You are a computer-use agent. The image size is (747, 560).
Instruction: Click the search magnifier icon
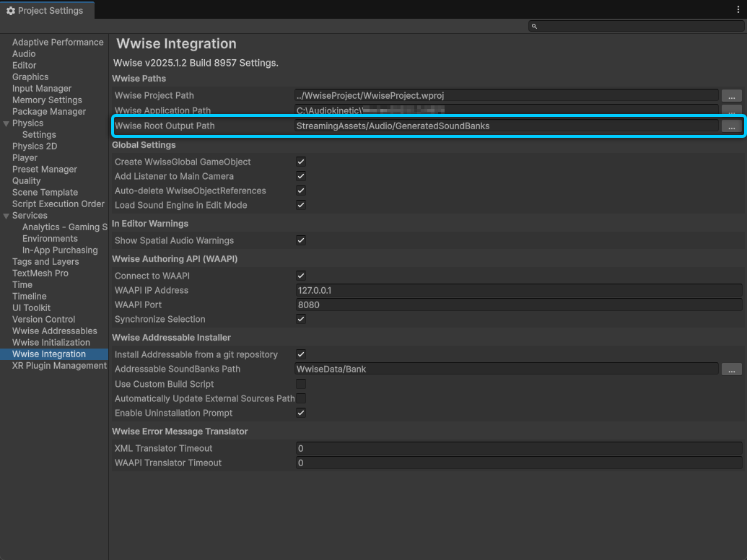click(534, 26)
